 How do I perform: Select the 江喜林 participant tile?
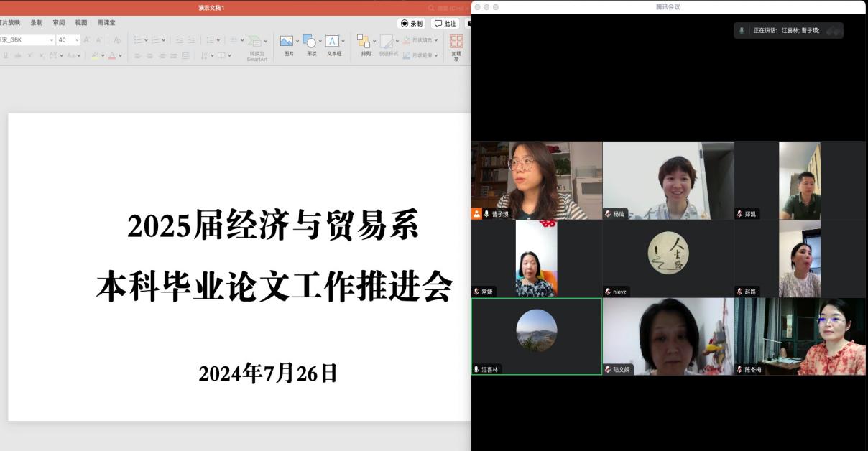click(x=536, y=336)
